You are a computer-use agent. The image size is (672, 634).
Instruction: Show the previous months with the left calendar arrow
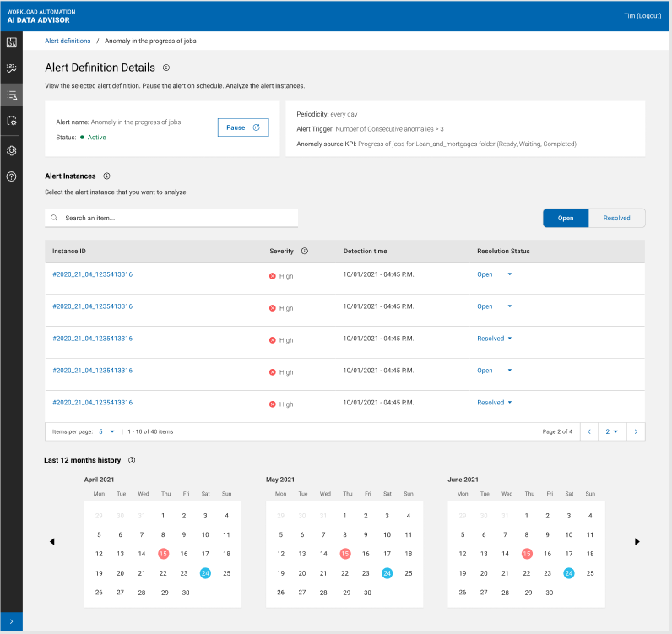coord(52,541)
